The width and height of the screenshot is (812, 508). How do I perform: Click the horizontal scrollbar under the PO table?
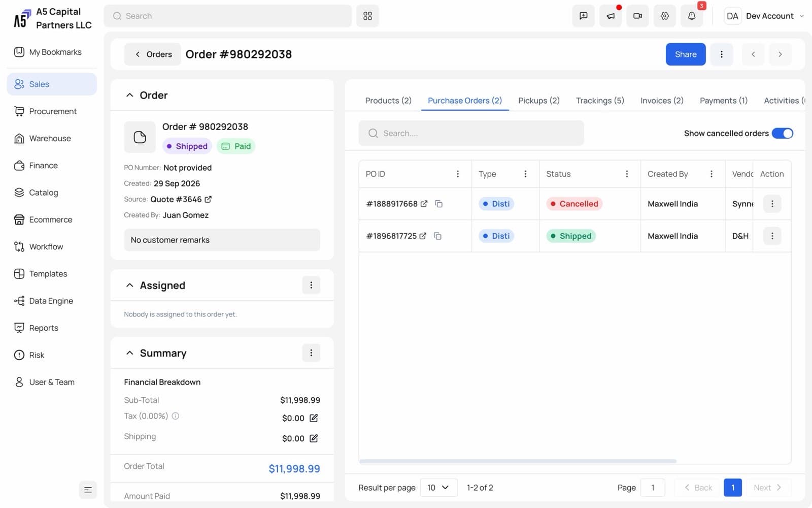pyautogui.click(x=518, y=461)
